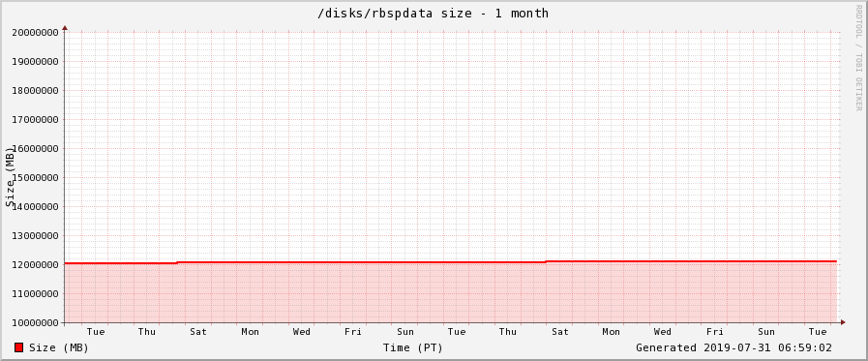The width and height of the screenshot is (868, 361).
Task: Click the 'Size (MB)' legend text
Action: tap(59, 347)
